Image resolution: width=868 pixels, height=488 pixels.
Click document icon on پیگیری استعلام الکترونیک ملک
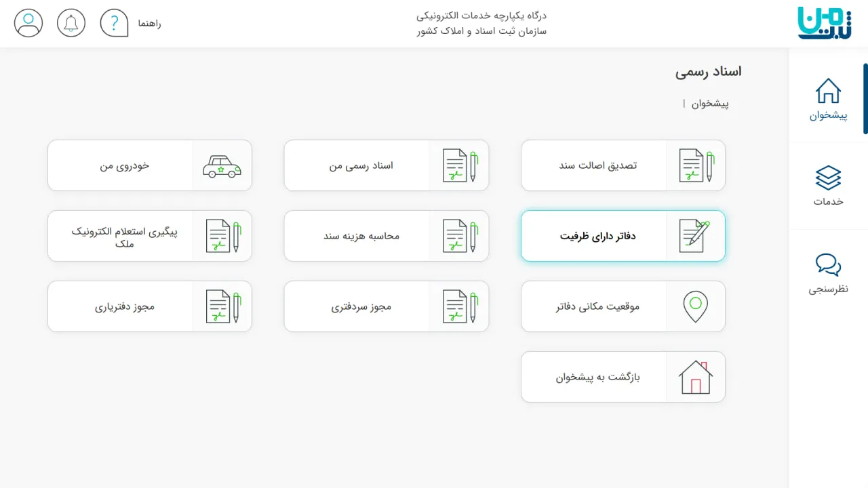[x=222, y=236]
